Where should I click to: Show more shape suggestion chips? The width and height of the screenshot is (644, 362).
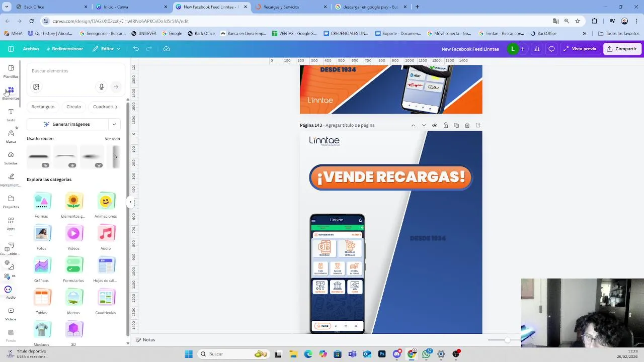click(x=116, y=107)
